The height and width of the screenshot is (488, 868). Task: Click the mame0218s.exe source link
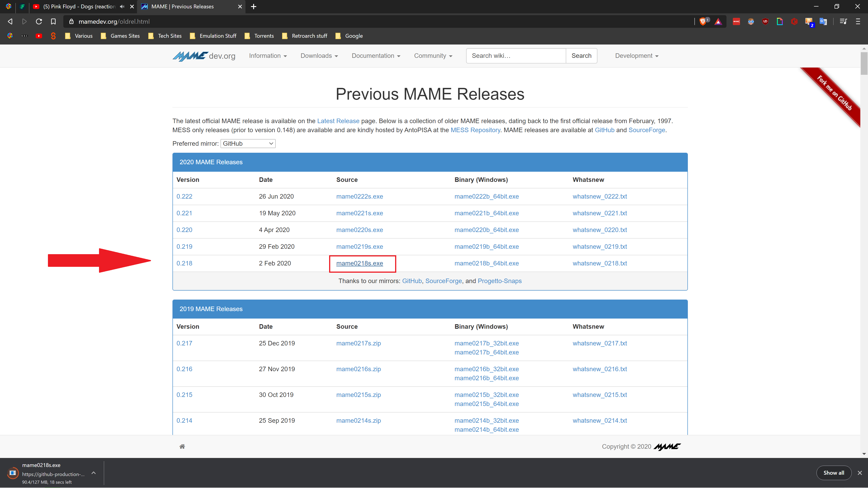coord(359,263)
